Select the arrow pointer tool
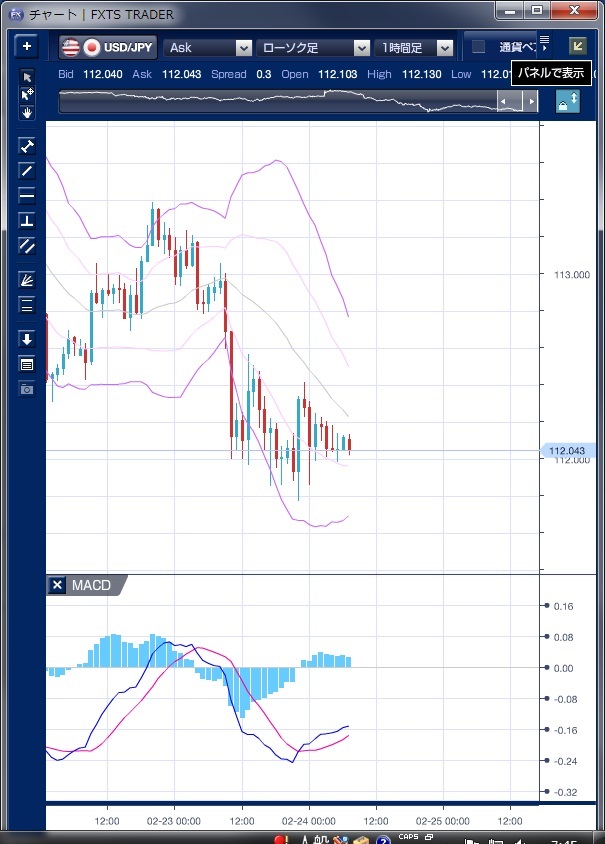The height and width of the screenshot is (844, 605). coord(27,77)
